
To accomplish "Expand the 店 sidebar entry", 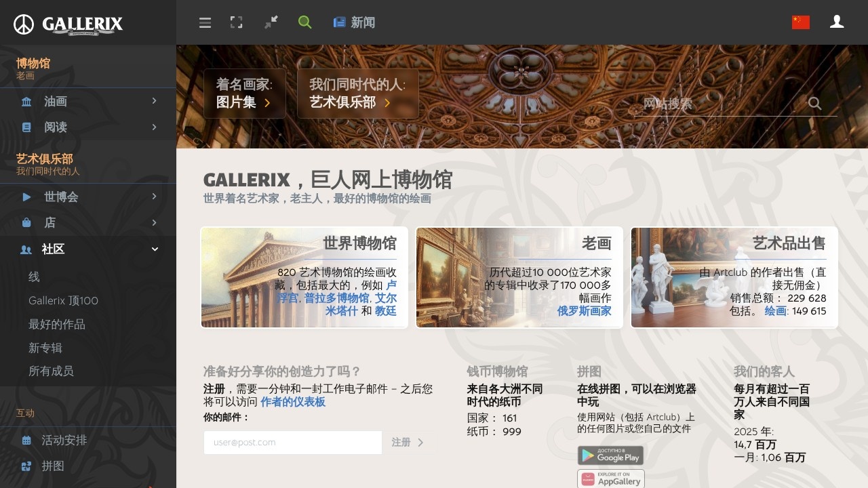I will coord(154,222).
